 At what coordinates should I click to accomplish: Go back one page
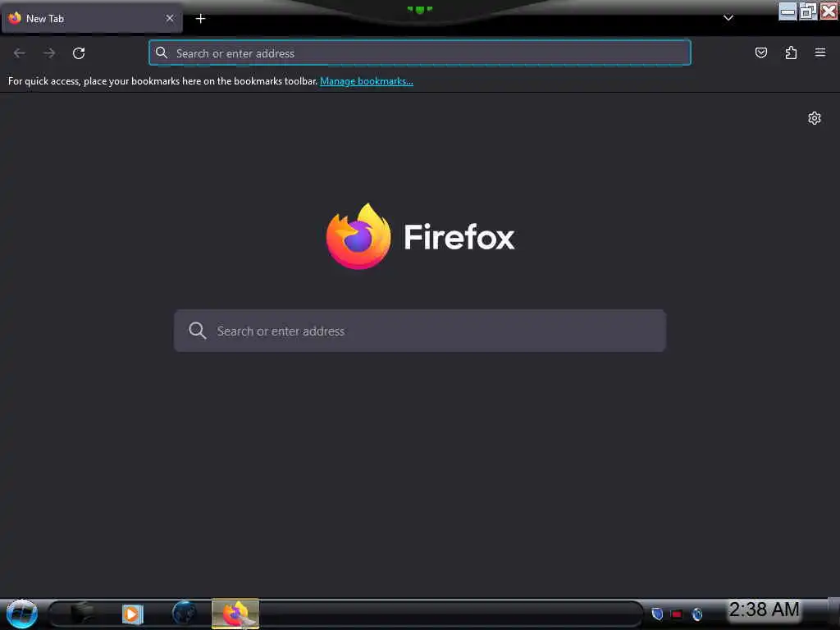point(20,53)
